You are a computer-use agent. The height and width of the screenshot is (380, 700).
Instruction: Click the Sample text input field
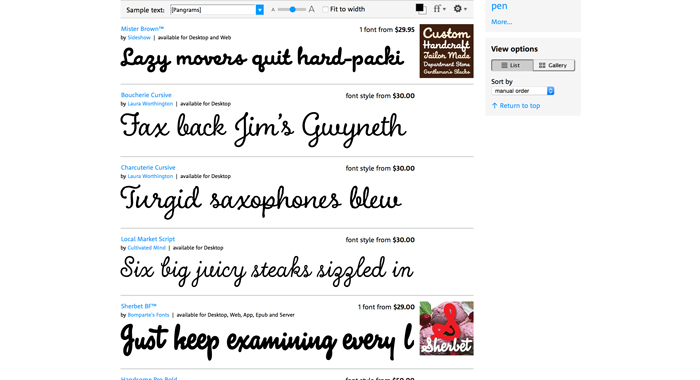pos(213,10)
